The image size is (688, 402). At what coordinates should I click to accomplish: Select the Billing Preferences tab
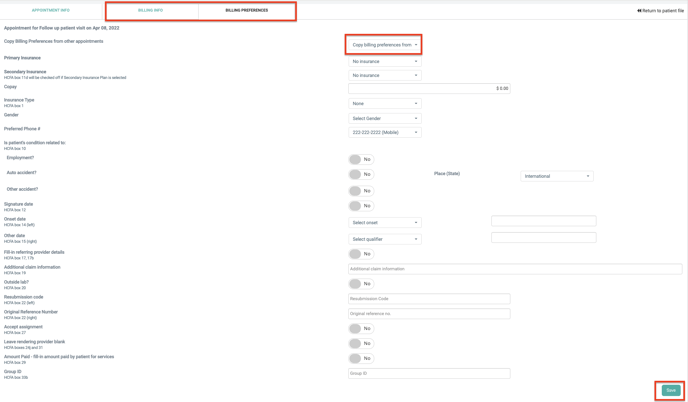pyautogui.click(x=246, y=11)
